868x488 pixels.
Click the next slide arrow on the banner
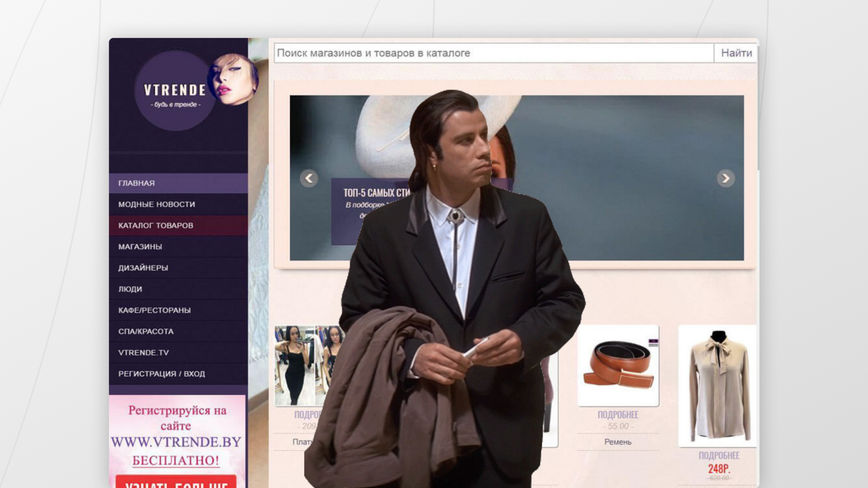coord(725,179)
